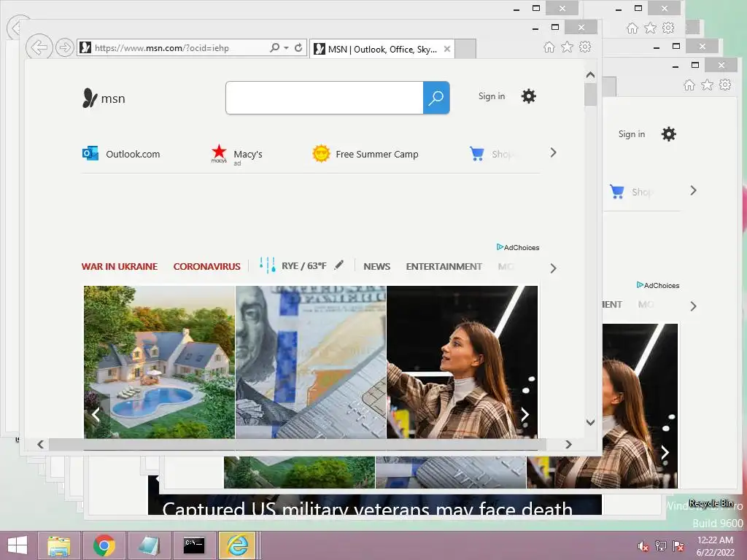
Task: Open the Free Summer Camp link
Action: [x=365, y=154]
